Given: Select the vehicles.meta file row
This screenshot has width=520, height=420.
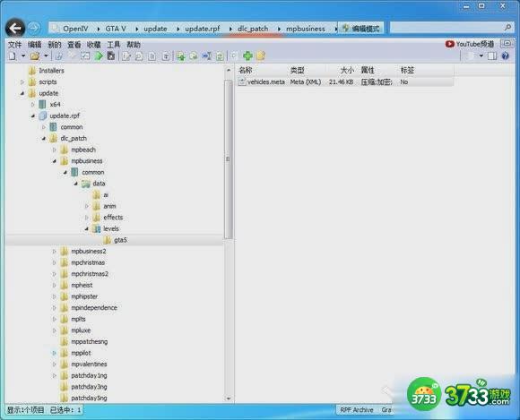Looking at the screenshot, I should coord(345,81).
